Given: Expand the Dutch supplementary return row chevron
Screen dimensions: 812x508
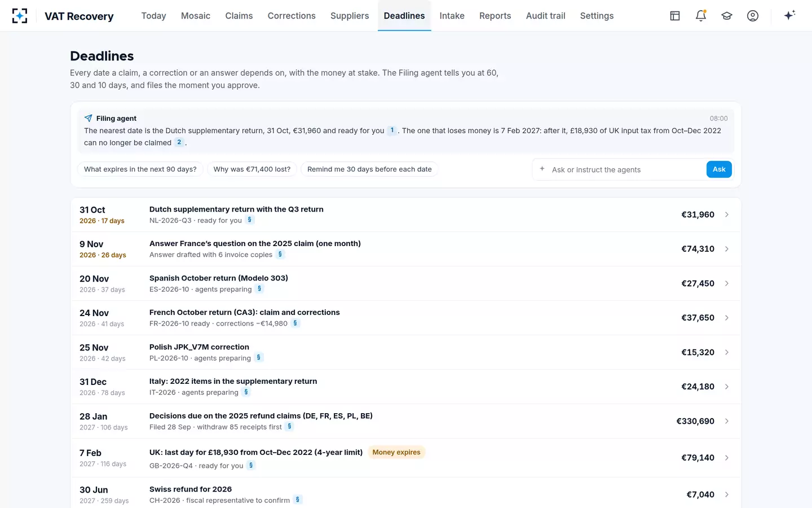Looking at the screenshot, I should click(727, 214).
